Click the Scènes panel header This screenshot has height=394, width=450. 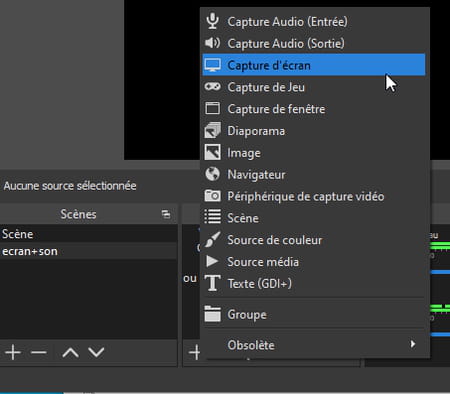(x=88, y=214)
